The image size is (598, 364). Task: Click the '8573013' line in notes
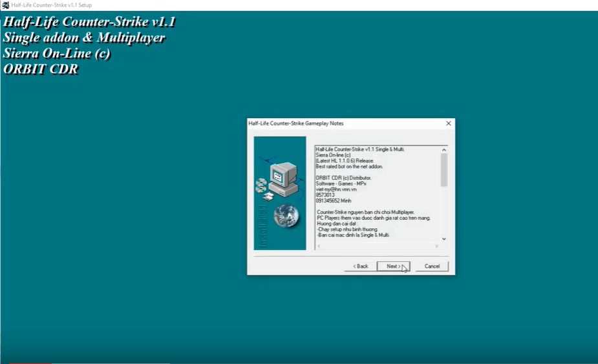point(325,195)
